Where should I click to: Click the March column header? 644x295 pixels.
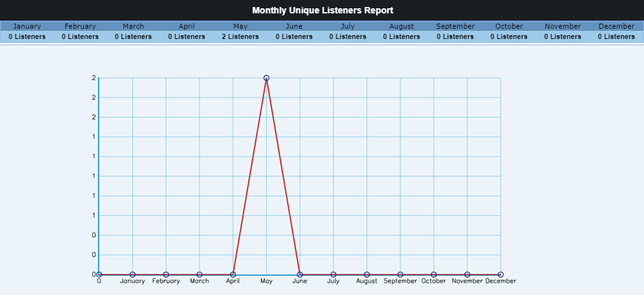pyautogui.click(x=134, y=26)
